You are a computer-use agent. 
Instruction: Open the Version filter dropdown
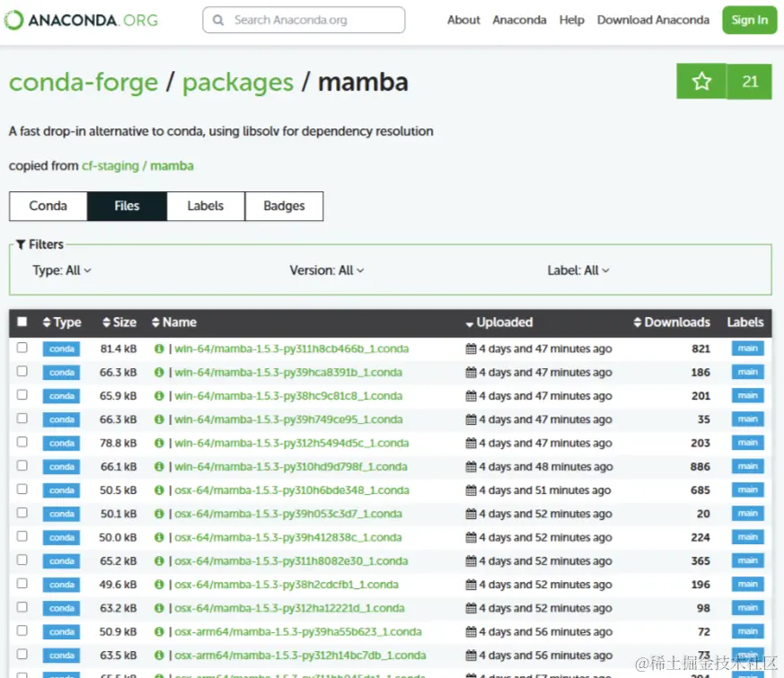[327, 269]
